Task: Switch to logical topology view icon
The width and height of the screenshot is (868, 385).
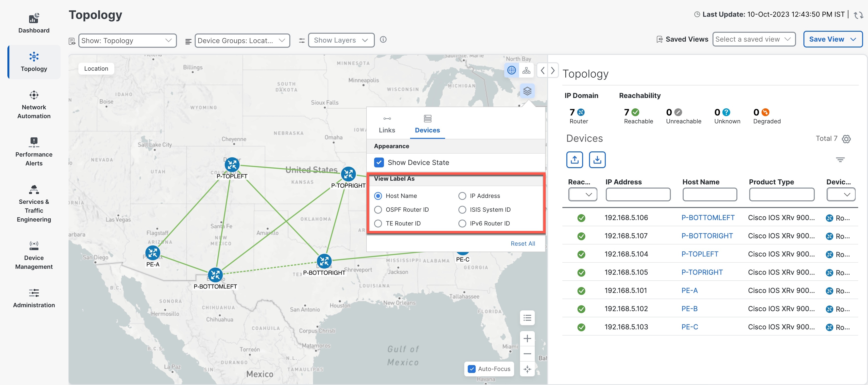Action: point(526,70)
